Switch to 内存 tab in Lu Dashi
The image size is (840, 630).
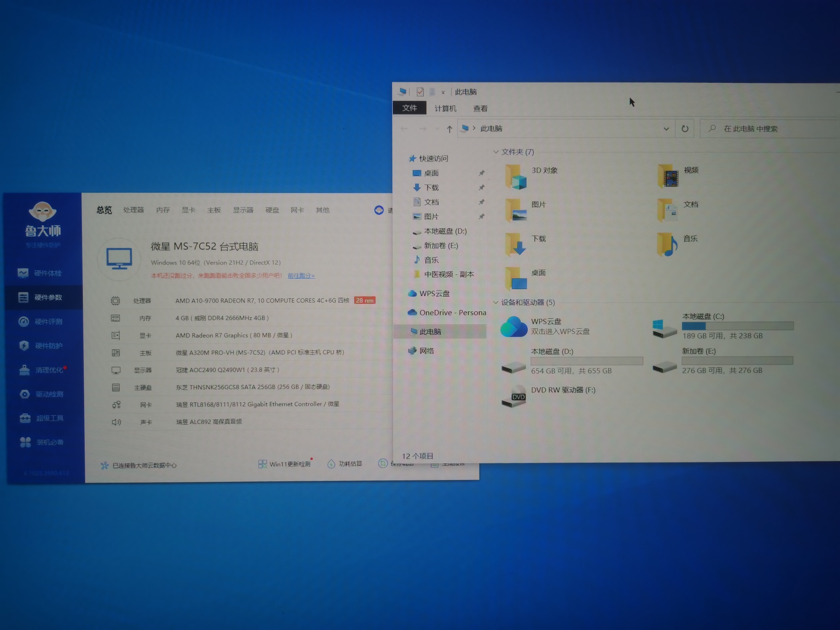tap(163, 210)
